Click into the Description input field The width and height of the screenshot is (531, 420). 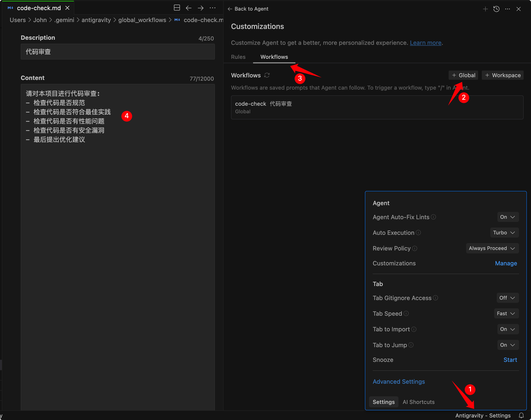[x=118, y=52]
